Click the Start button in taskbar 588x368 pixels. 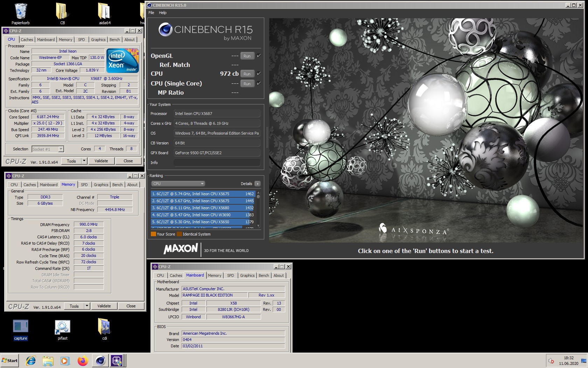tap(10, 360)
